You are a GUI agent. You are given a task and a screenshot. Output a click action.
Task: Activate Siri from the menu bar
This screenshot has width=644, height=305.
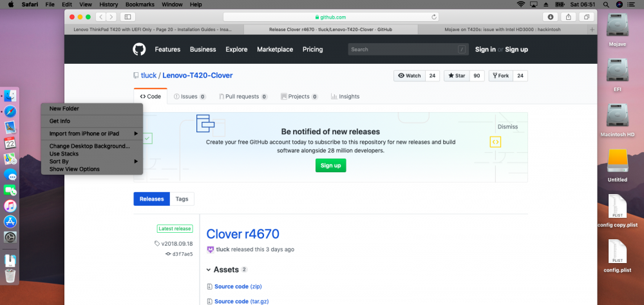pos(620,5)
